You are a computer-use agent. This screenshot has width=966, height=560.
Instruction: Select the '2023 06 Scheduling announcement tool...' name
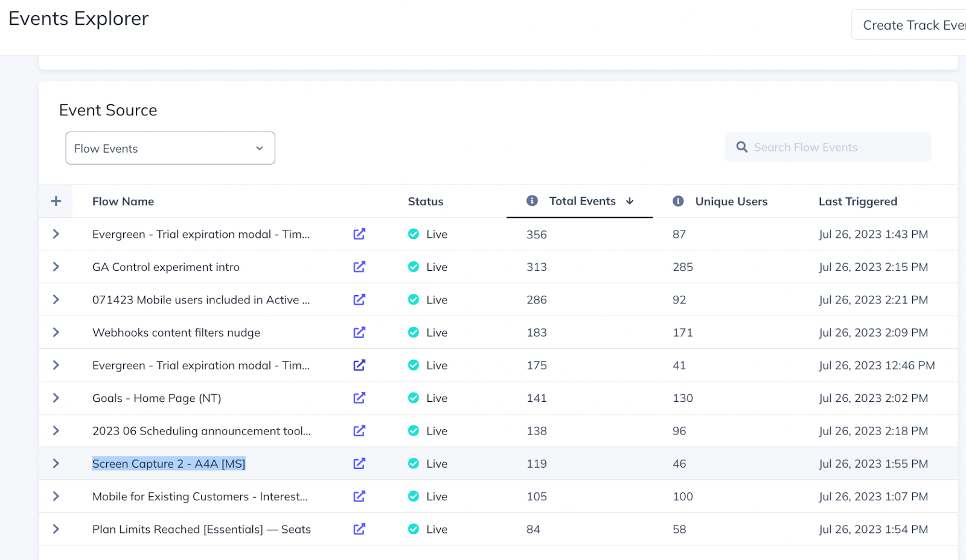click(x=202, y=431)
